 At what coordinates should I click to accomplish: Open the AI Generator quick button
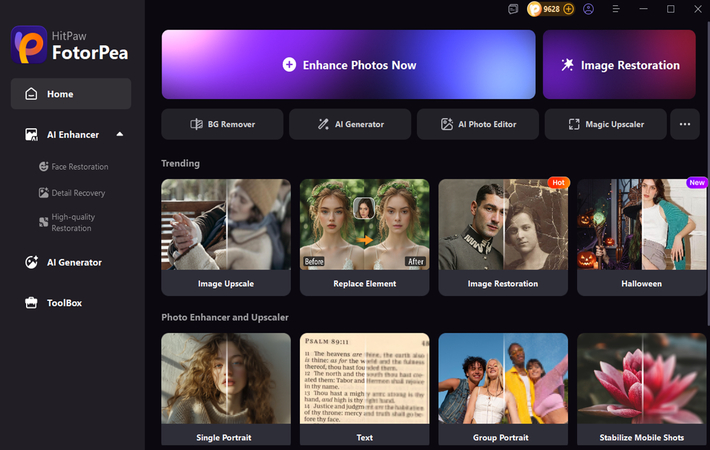point(350,124)
